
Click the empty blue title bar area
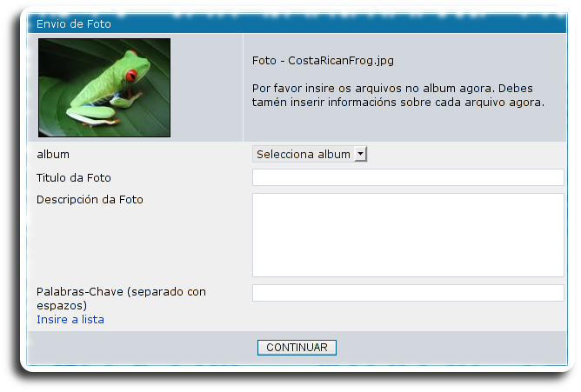(333, 24)
